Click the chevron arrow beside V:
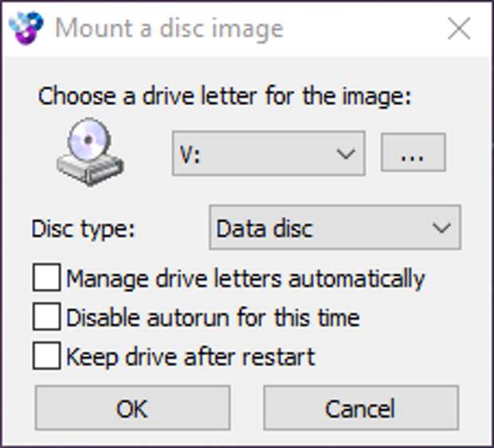Viewport: 494px width, 448px height. point(346,154)
